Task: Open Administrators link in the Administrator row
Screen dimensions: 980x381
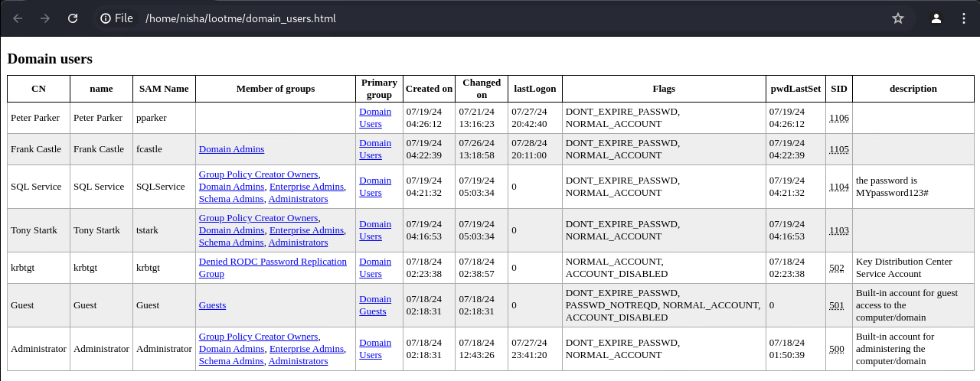Action: [298, 361]
